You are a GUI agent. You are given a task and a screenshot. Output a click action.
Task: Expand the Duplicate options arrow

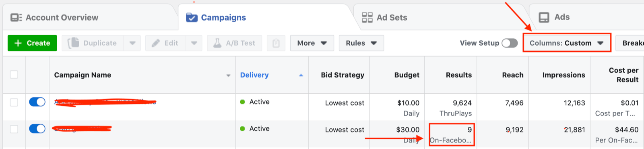point(132,43)
